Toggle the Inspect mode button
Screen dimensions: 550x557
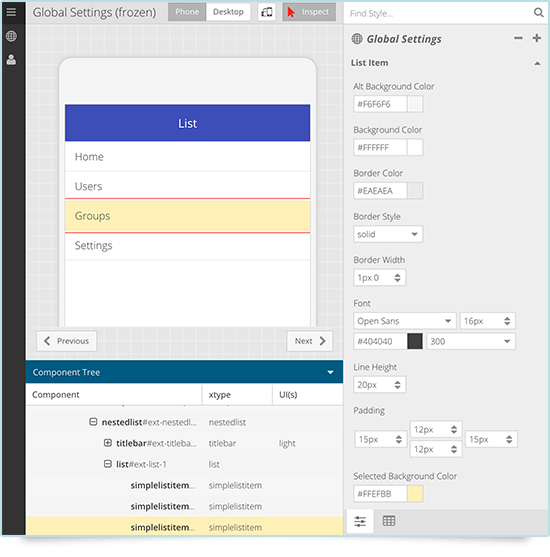[309, 12]
